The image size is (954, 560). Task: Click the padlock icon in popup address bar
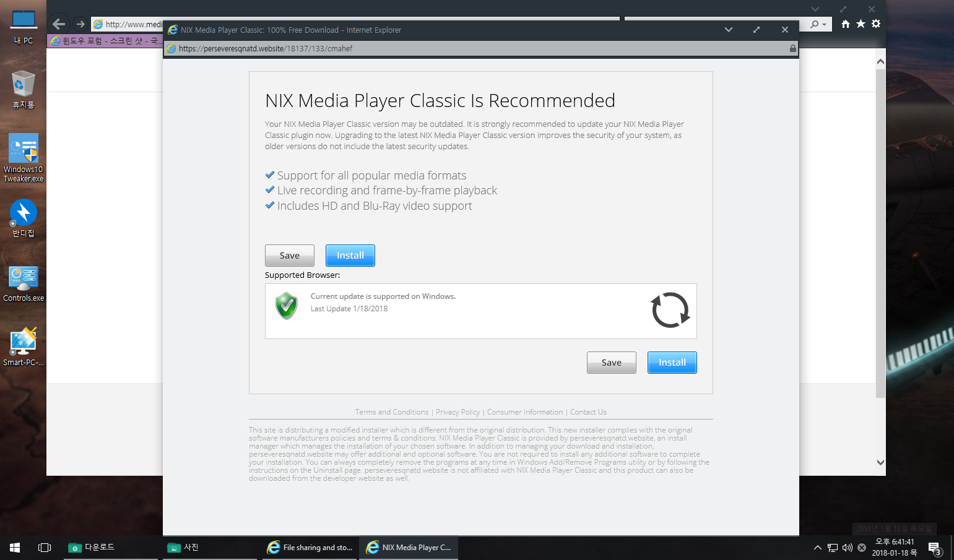[x=793, y=48]
